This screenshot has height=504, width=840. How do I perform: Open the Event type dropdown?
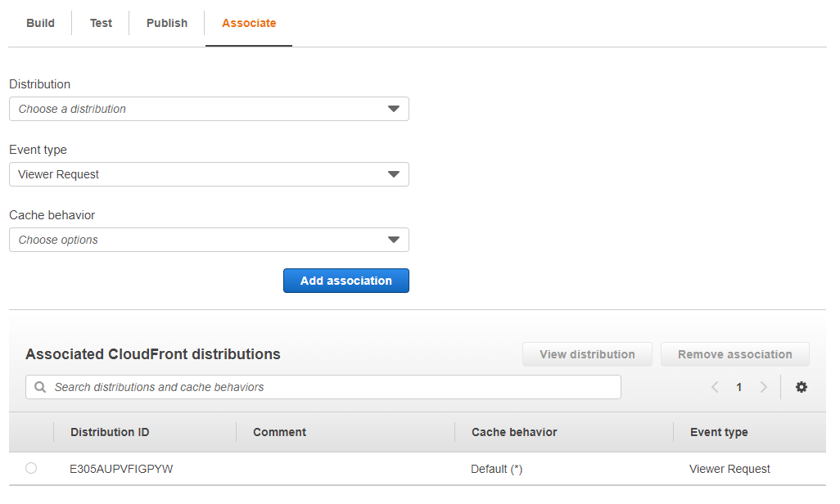[x=209, y=174]
